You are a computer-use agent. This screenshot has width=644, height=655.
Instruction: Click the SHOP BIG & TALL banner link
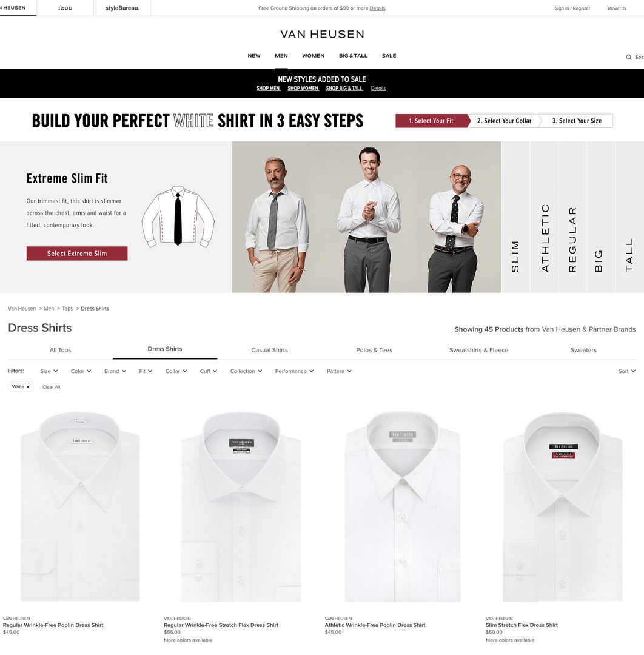tap(344, 88)
